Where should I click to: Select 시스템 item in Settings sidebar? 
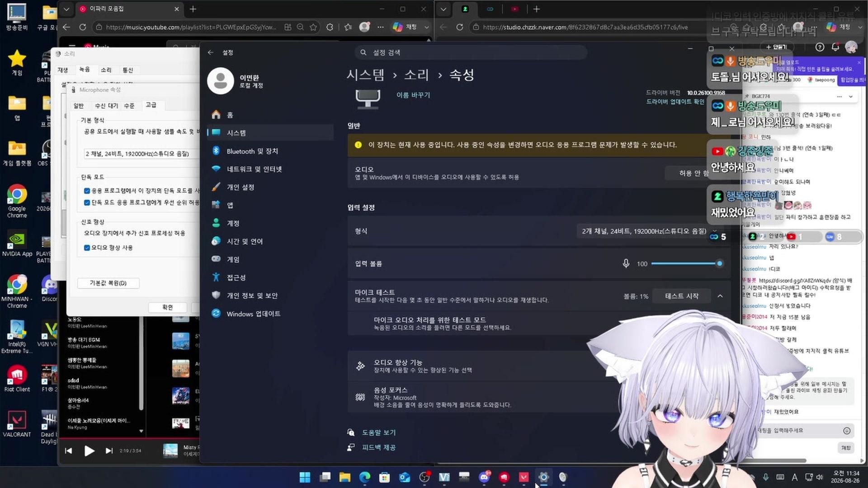point(270,133)
